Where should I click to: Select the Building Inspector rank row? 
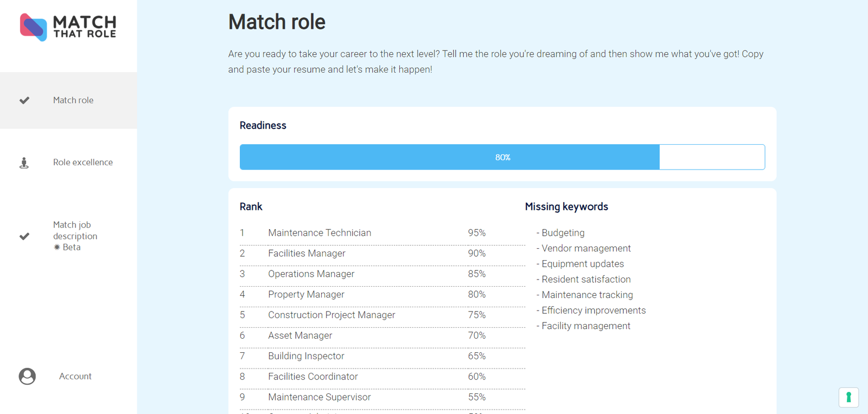pyautogui.click(x=382, y=356)
